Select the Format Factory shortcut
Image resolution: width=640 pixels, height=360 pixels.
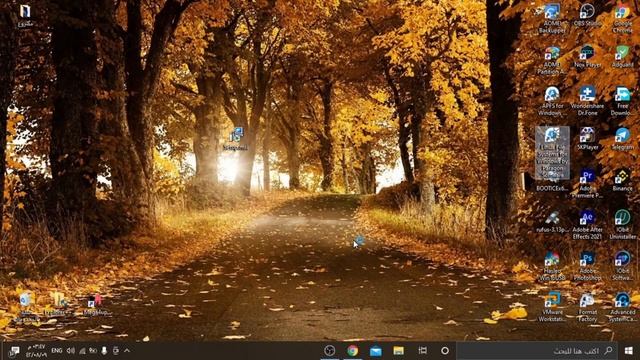pos(587,307)
